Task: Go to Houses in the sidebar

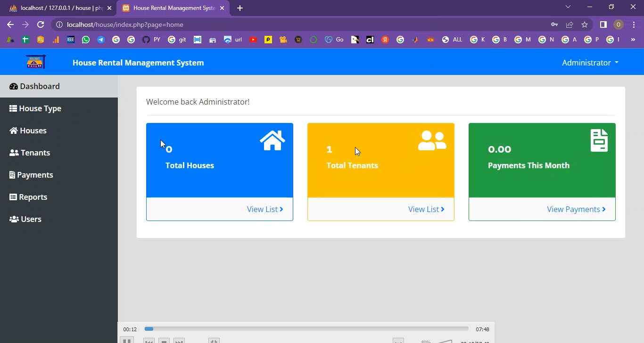Action: [x=59, y=131]
